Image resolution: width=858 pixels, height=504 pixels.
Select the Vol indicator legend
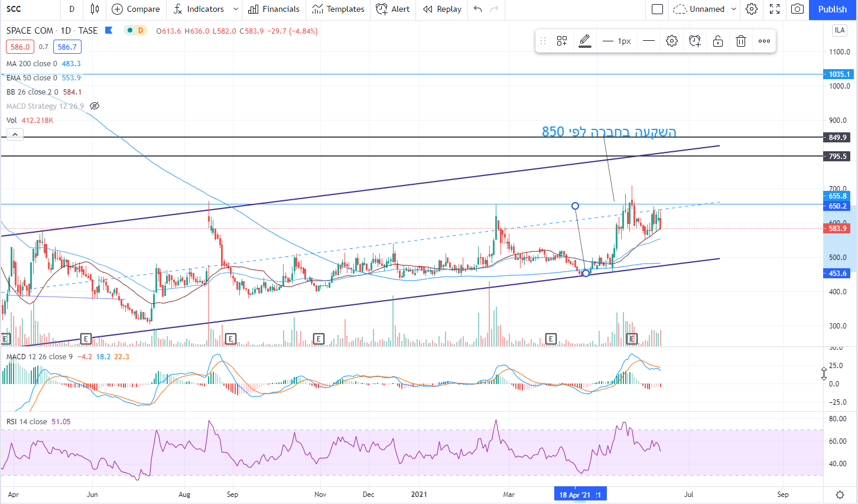(x=12, y=120)
